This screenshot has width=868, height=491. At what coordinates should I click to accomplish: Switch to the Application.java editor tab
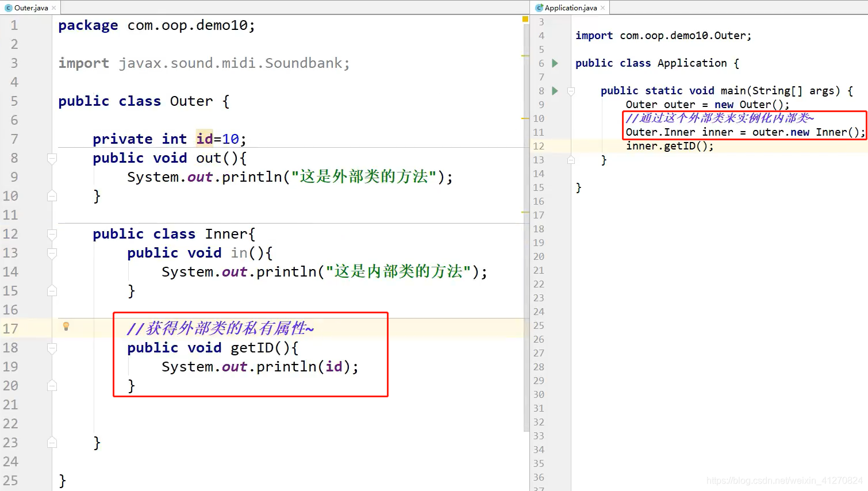click(x=570, y=7)
